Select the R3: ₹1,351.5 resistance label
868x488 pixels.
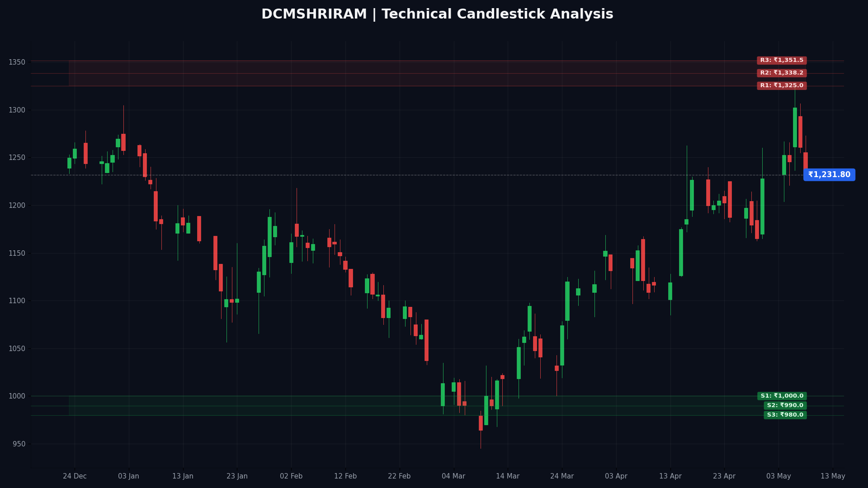tap(782, 61)
